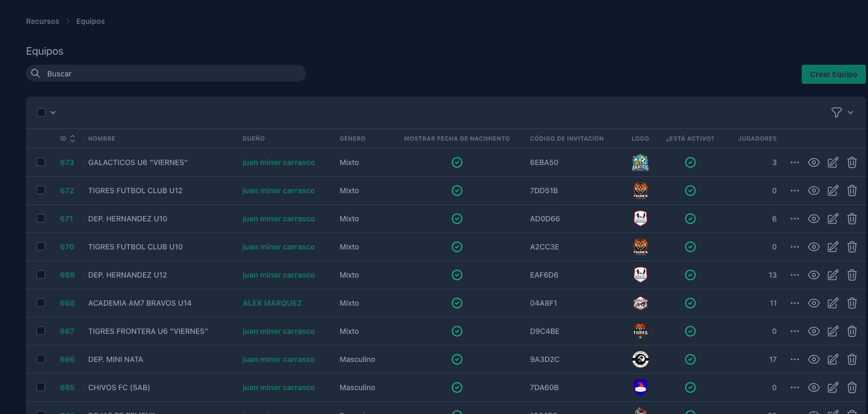Image resolution: width=868 pixels, height=414 pixels.
Task: Click birthdate check mark for team 668
Action: (457, 303)
